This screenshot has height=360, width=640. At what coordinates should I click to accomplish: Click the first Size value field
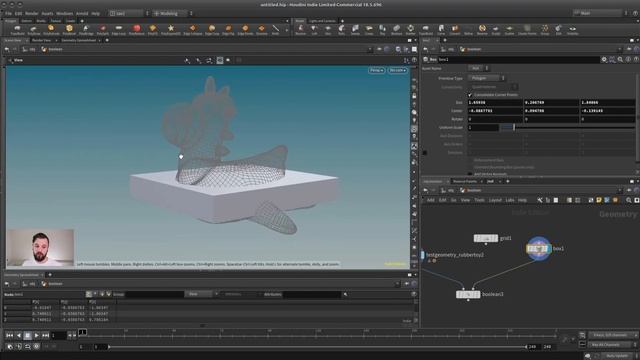[x=495, y=102]
